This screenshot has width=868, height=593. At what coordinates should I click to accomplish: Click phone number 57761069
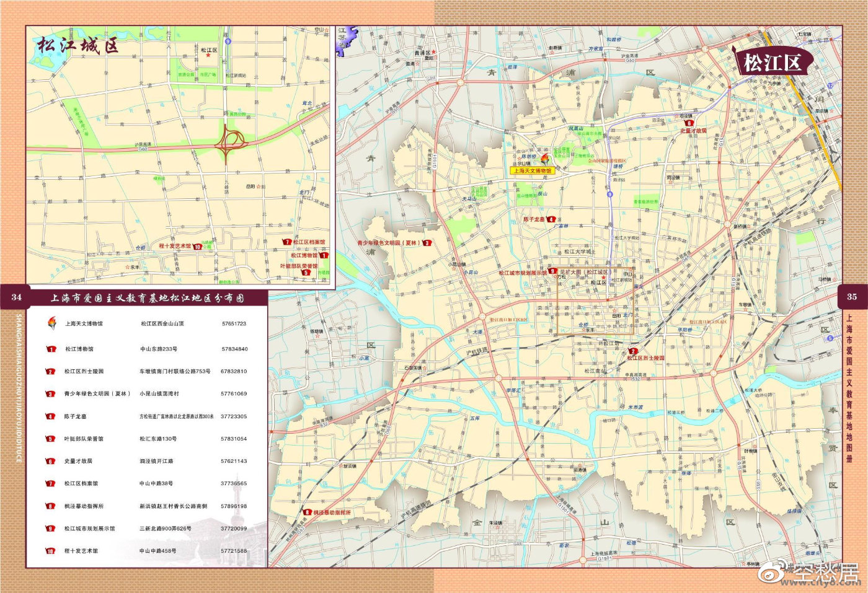click(234, 393)
